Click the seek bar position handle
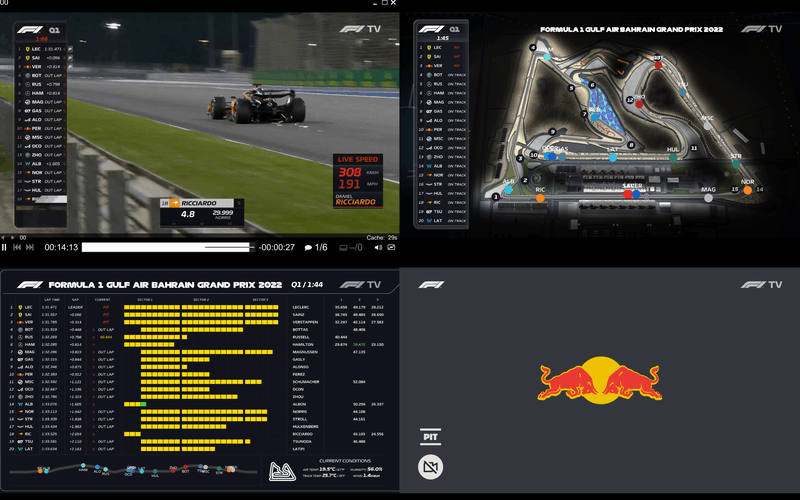The image size is (800, 500). pos(252,247)
